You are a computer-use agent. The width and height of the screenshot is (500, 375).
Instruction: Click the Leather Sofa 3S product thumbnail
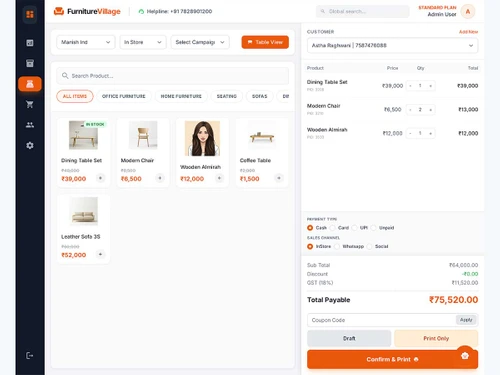83,211
